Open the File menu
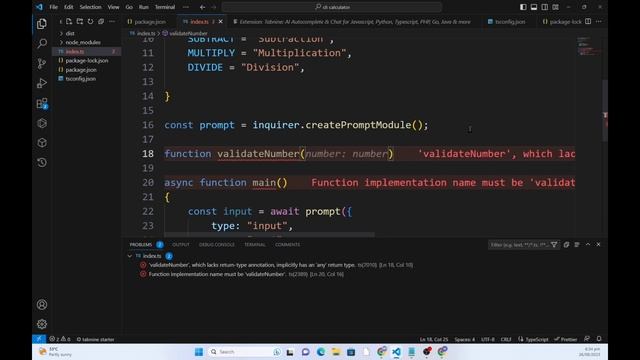Screen dimensions: 640x360 53,7
